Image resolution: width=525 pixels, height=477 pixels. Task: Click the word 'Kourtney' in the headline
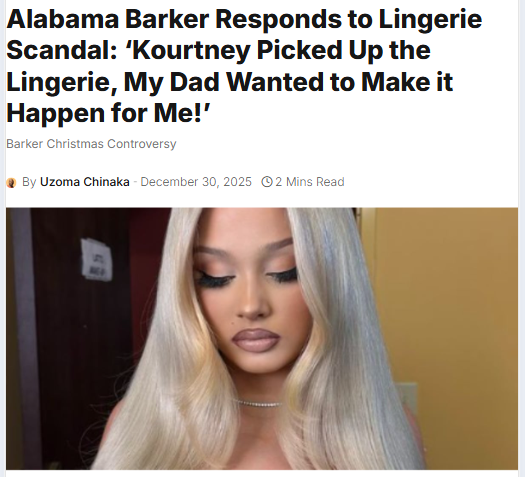pyautogui.click(x=189, y=51)
